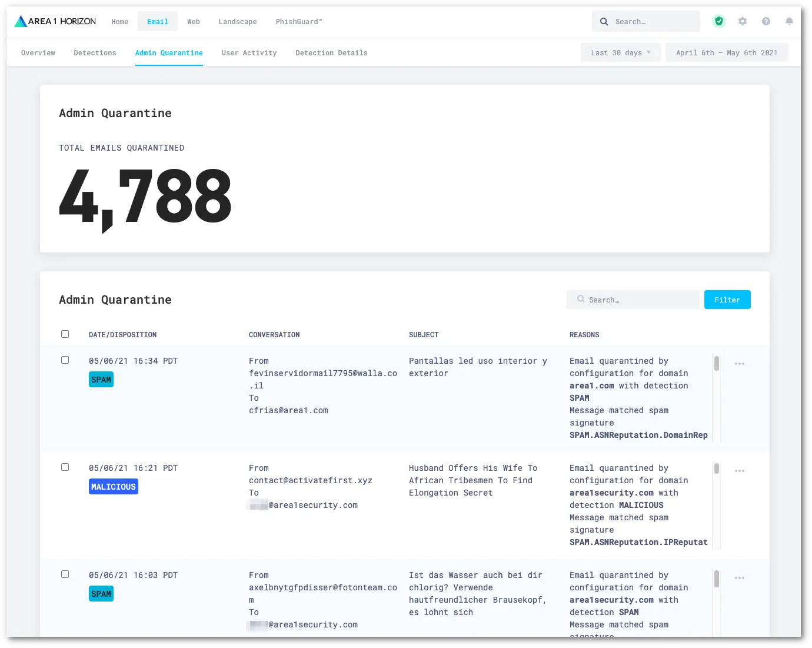Open the ellipsis actions menu for the 16:34 spam email
812x648 pixels.
point(739,364)
